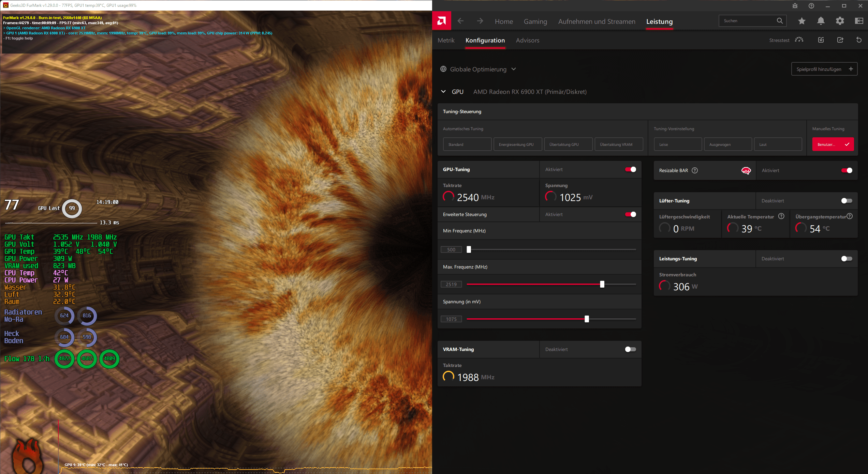
Task: Select the Konfiguration subtab
Action: point(485,40)
